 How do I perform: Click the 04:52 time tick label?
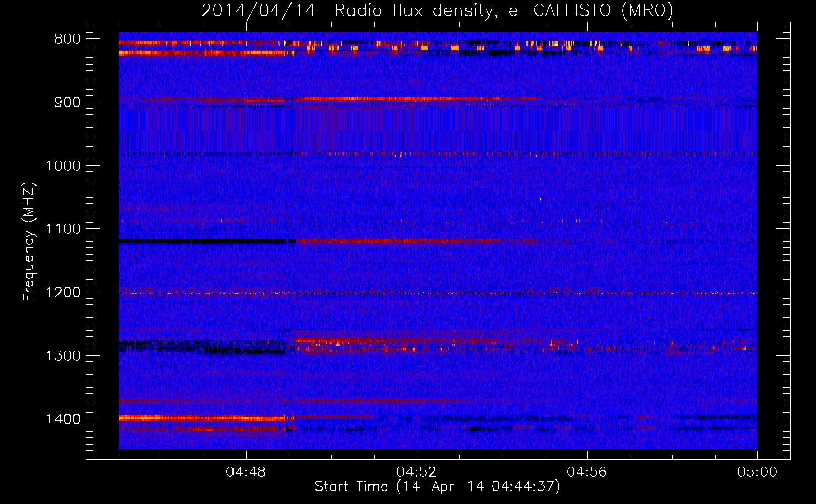pos(417,472)
